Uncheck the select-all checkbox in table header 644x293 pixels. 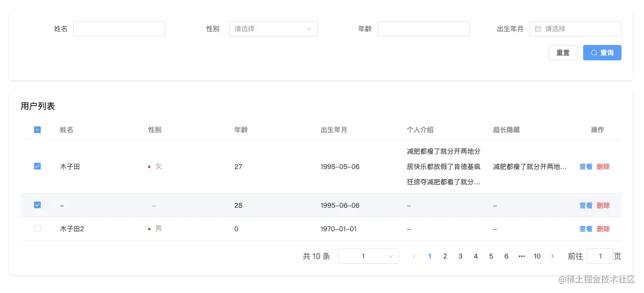pyautogui.click(x=37, y=130)
